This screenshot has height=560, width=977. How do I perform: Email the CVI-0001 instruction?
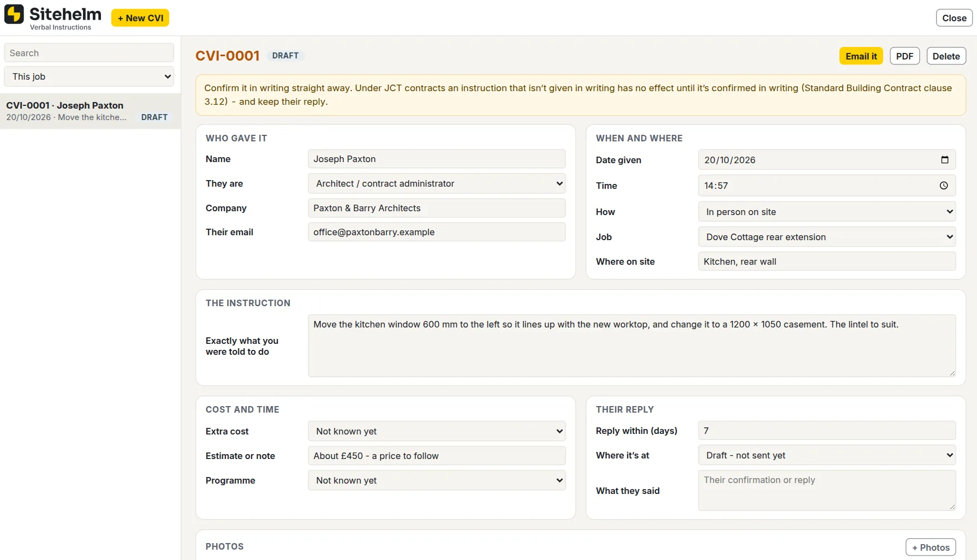click(x=861, y=56)
